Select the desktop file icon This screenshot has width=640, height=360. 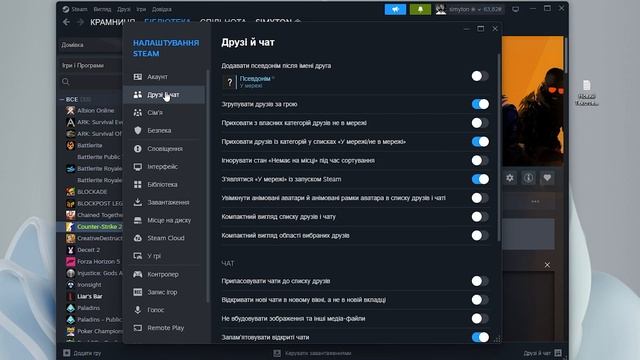click(x=587, y=93)
